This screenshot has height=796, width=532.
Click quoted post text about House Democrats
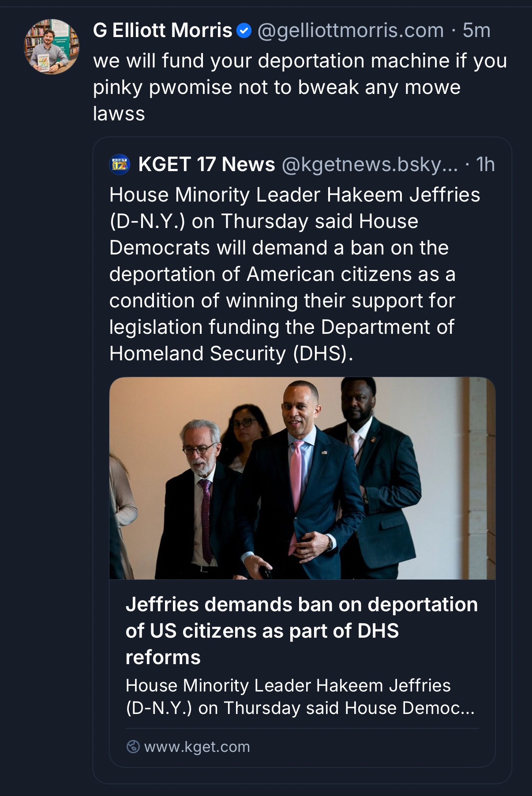295,274
